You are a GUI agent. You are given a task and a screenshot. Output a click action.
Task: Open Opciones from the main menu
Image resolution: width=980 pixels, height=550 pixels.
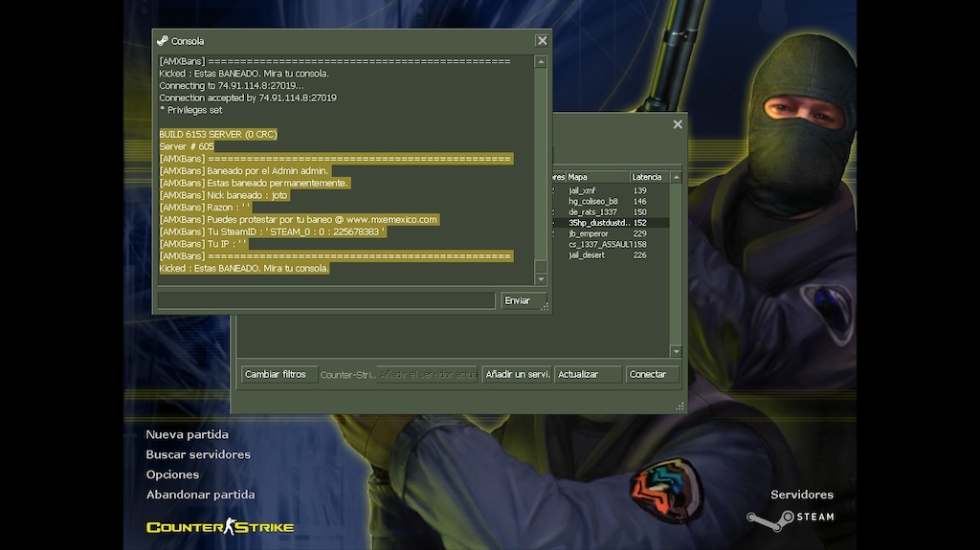click(172, 474)
